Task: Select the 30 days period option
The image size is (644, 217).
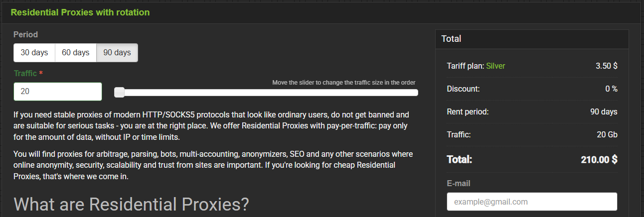Action: (34, 53)
